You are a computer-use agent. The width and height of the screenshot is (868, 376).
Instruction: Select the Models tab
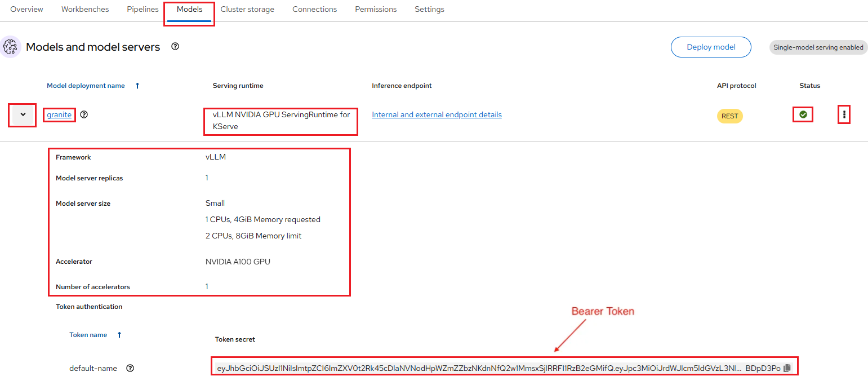(x=189, y=10)
